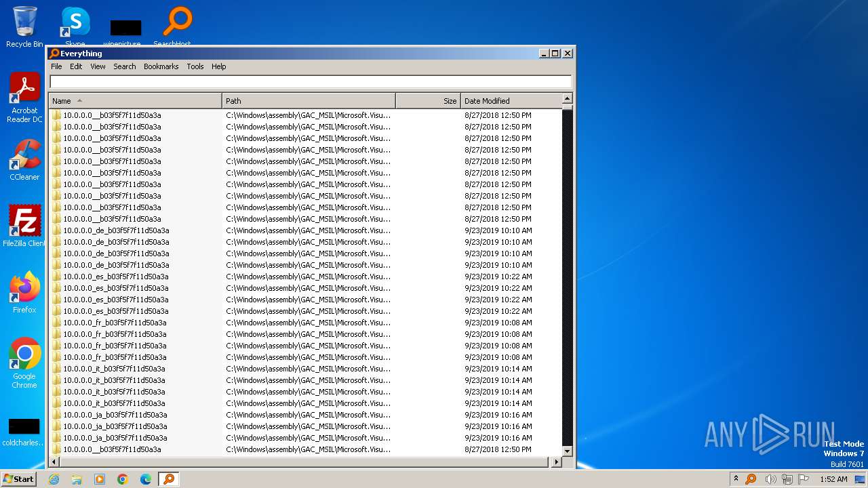
Task: Open Windows Explorer in the taskbar
Action: 77,479
